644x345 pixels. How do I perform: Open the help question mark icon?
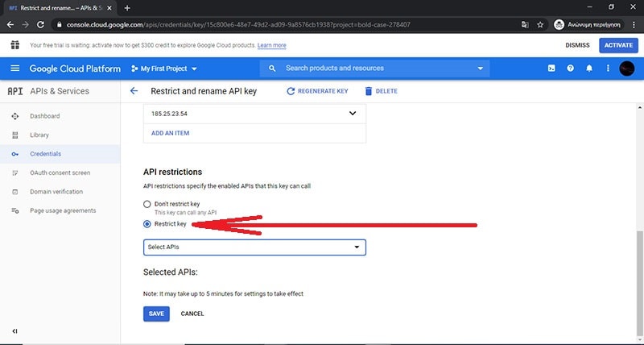(x=570, y=69)
